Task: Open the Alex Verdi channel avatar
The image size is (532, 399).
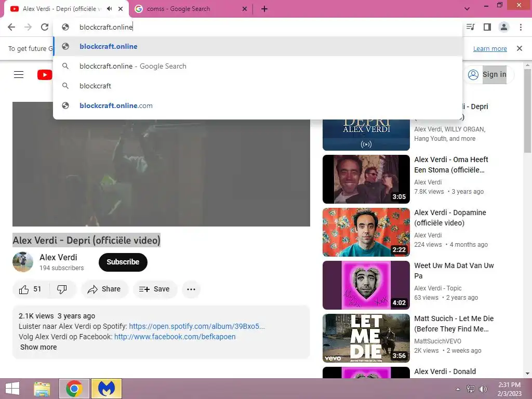Action: tap(23, 262)
